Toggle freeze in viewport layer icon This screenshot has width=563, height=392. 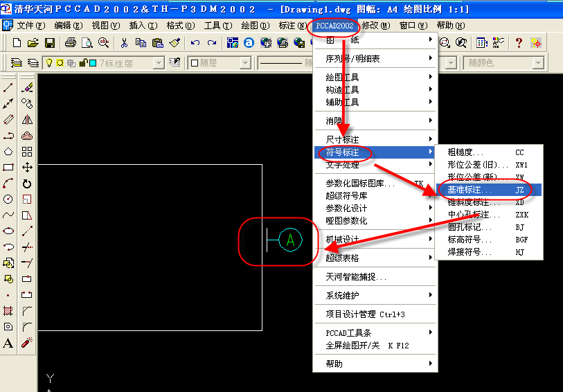[x=71, y=63]
